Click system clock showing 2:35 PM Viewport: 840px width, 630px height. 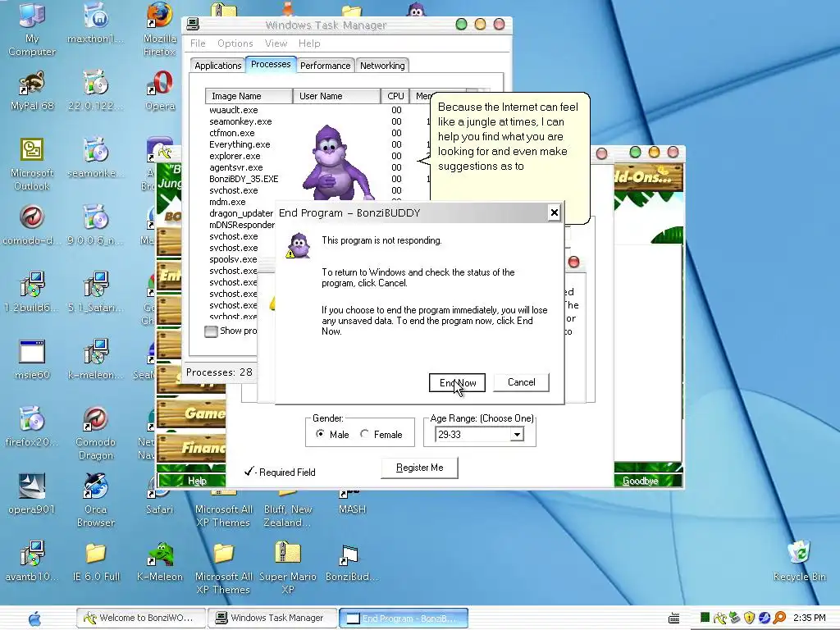(810, 619)
